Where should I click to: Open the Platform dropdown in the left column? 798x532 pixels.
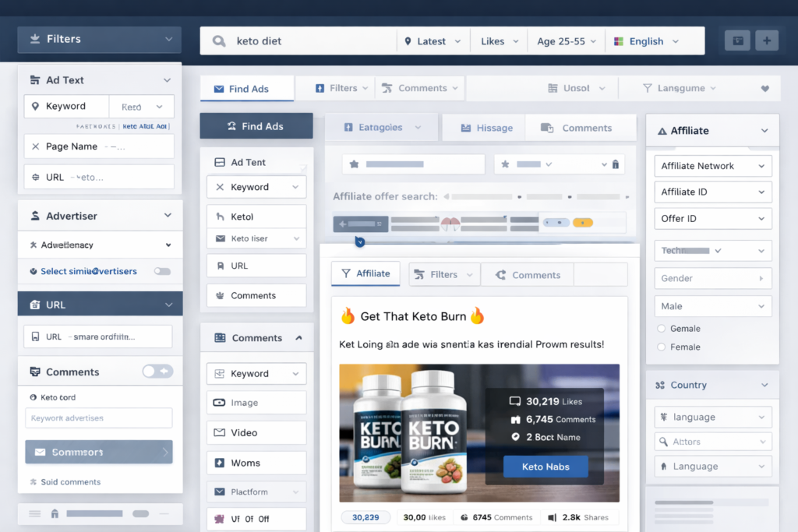click(x=256, y=491)
